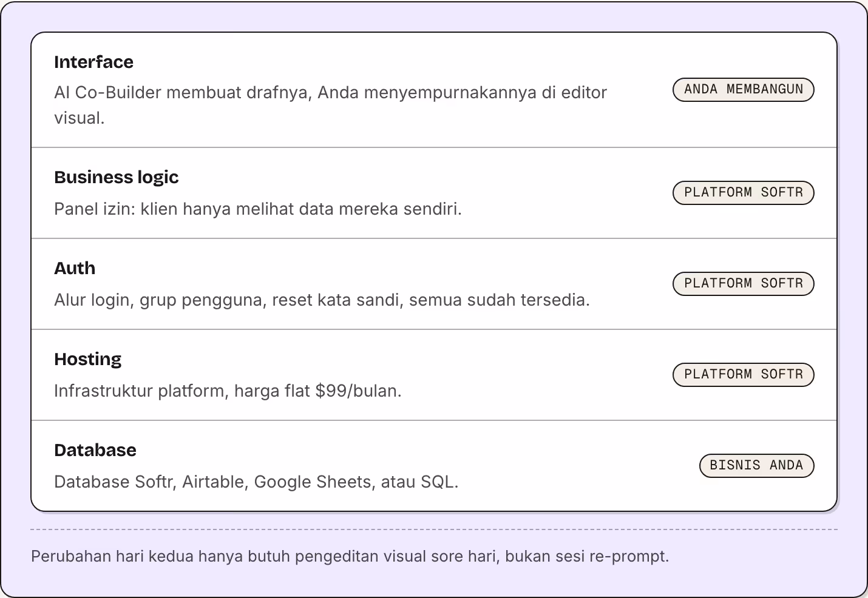
Task: Click the Perubahan hari kedua footnote
Action: tap(350, 556)
